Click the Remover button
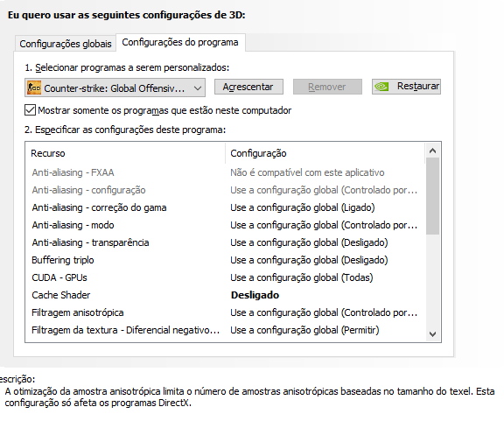 click(x=327, y=87)
